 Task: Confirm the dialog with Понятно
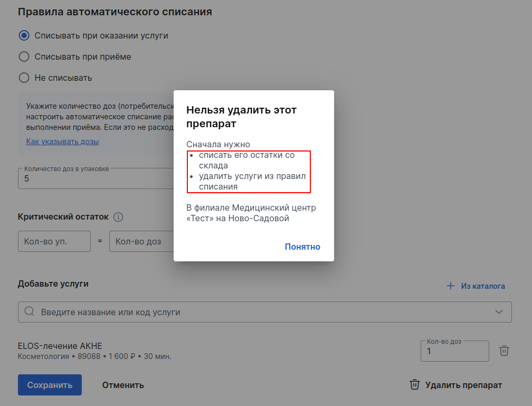pyautogui.click(x=302, y=247)
